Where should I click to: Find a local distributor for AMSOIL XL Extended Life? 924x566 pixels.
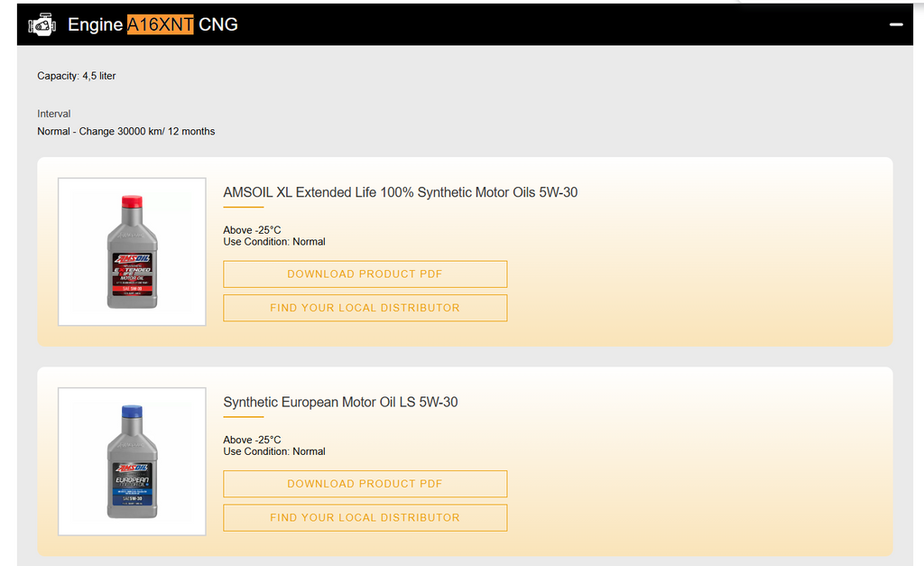(x=365, y=308)
